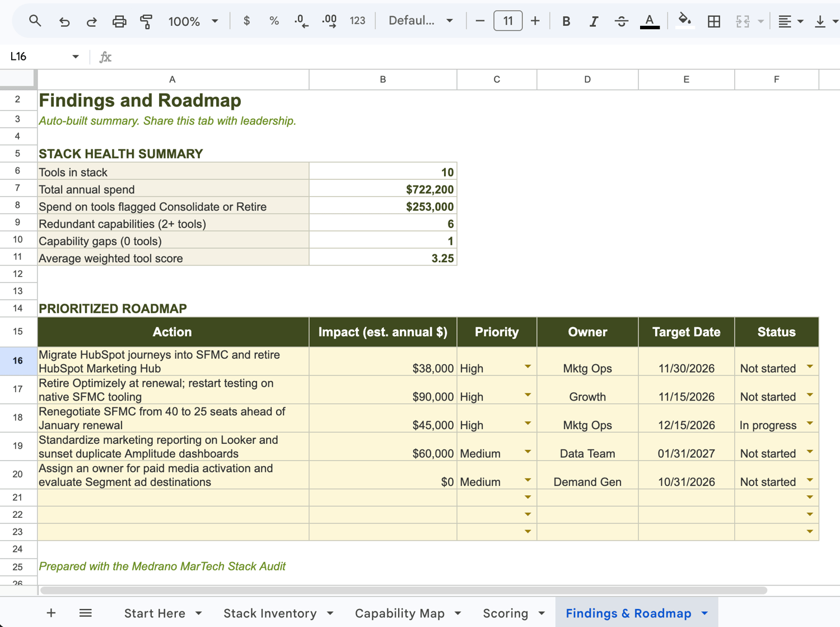This screenshot has height=627, width=840.
Task: Open Priority dropdown for Looker row
Action: point(528,452)
